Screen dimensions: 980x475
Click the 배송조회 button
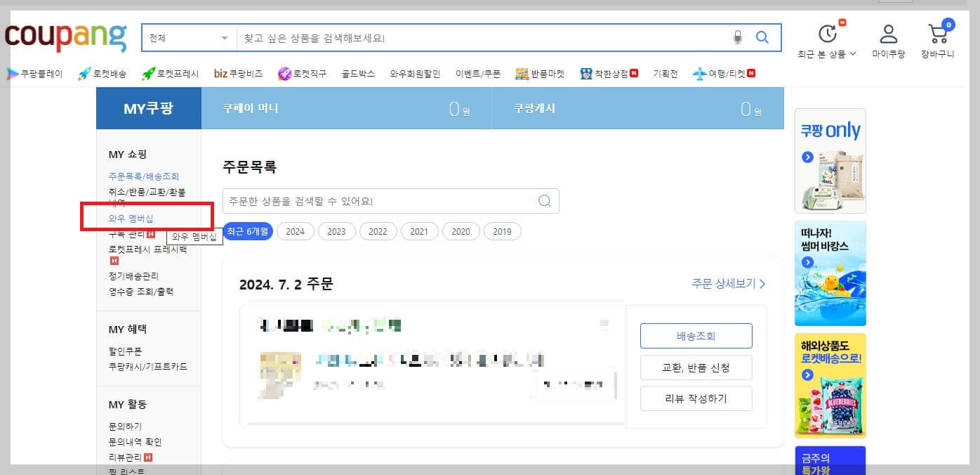pyautogui.click(x=696, y=336)
